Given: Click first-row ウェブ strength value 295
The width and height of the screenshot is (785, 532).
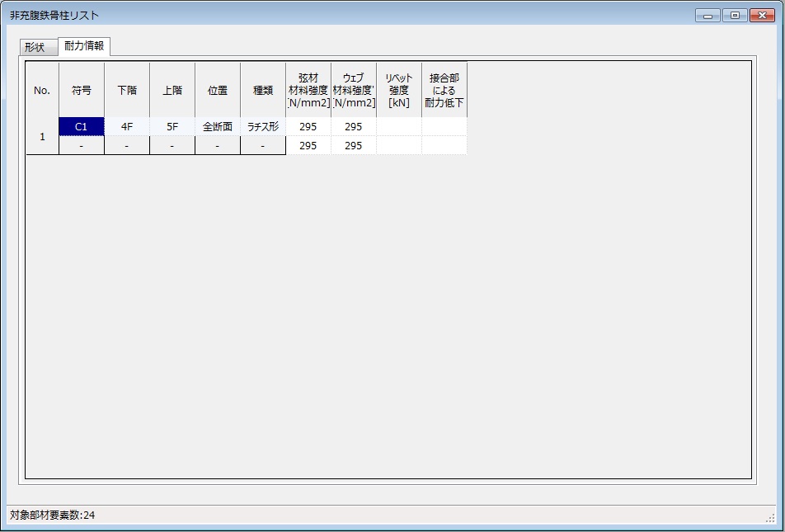Looking at the screenshot, I should [x=354, y=127].
